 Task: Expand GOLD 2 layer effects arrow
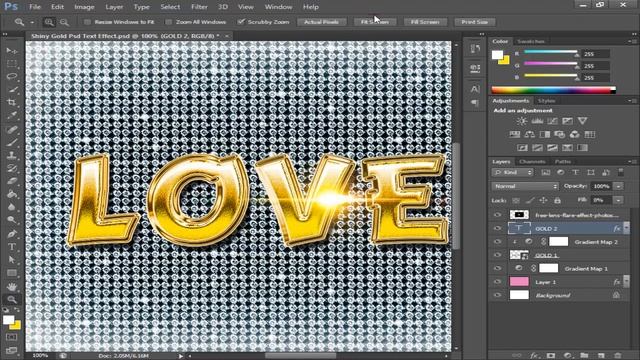point(627,227)
